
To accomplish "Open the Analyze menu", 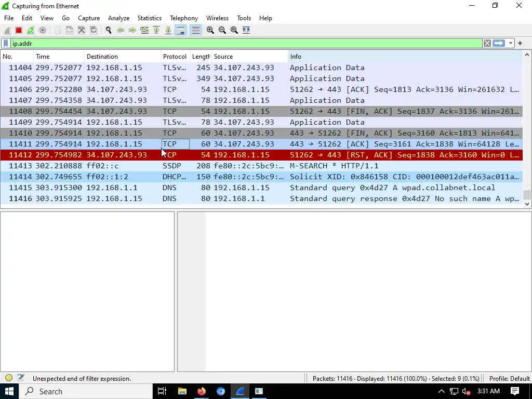I will [119, 18].
